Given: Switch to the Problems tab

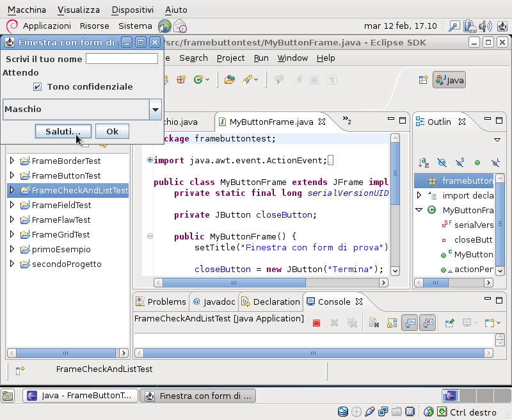Looking at the screenshot, I should tap(161, 302).
